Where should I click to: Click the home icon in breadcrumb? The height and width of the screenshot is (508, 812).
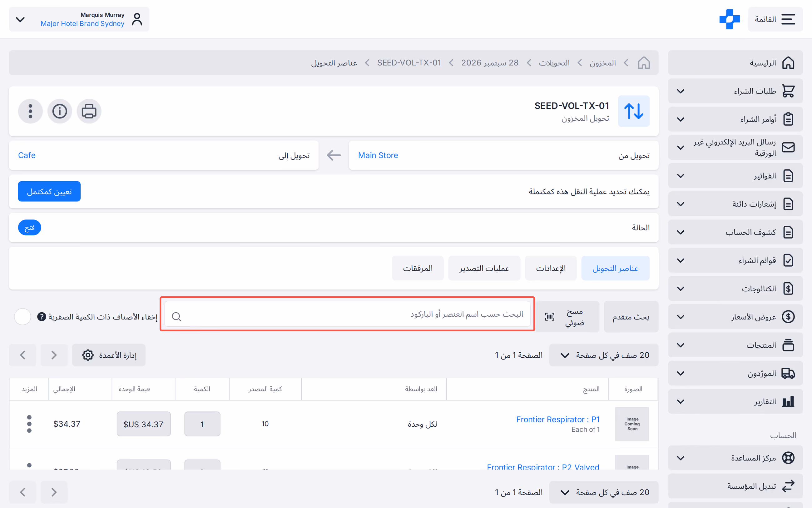[x=644, y=63]
